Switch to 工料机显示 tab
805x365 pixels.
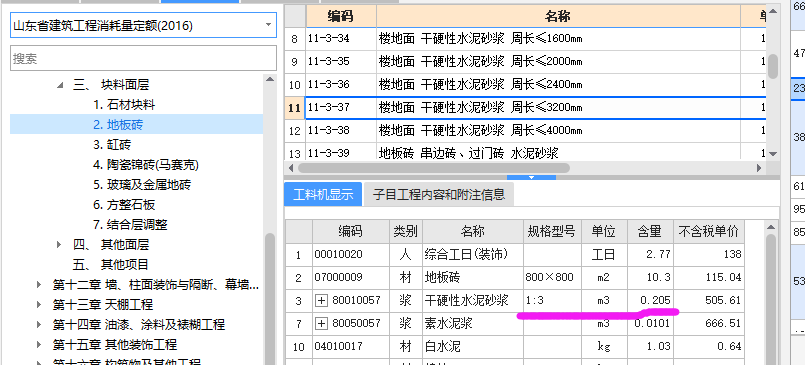(x=323, y=195)
